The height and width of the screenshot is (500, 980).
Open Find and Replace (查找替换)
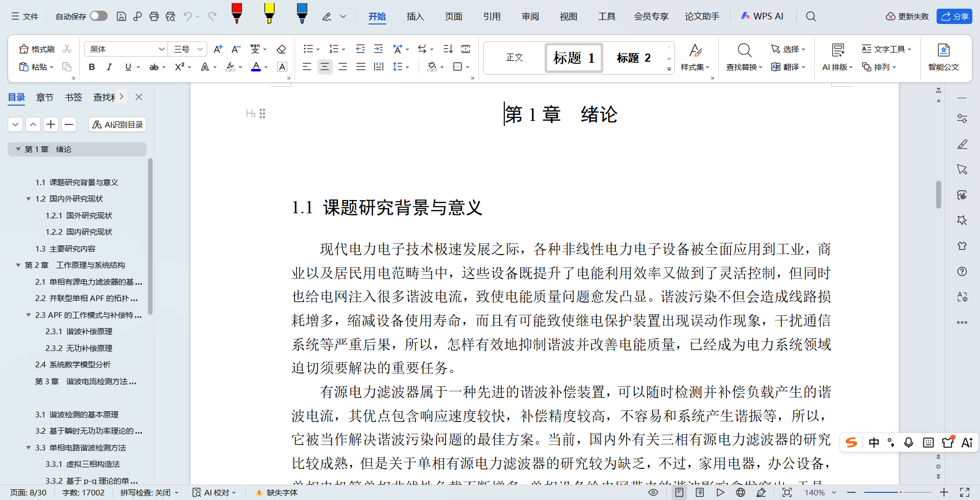point(744,57)
